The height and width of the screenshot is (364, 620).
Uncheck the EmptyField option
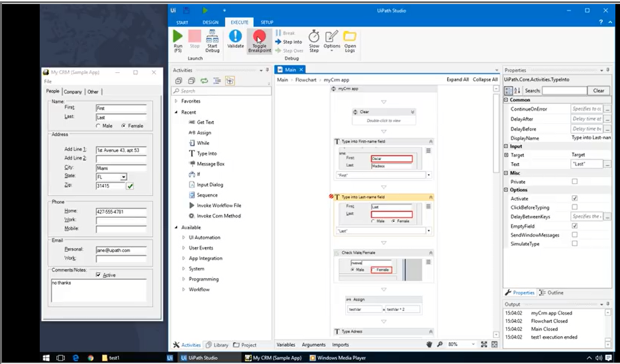[574, 226]
